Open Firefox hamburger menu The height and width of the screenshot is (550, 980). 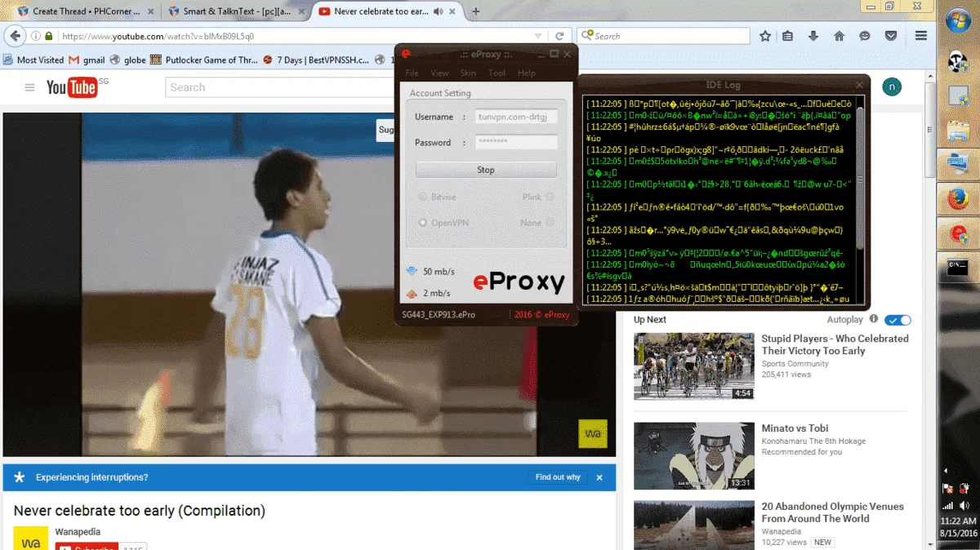pyautogui.click(x=921, y=36)
